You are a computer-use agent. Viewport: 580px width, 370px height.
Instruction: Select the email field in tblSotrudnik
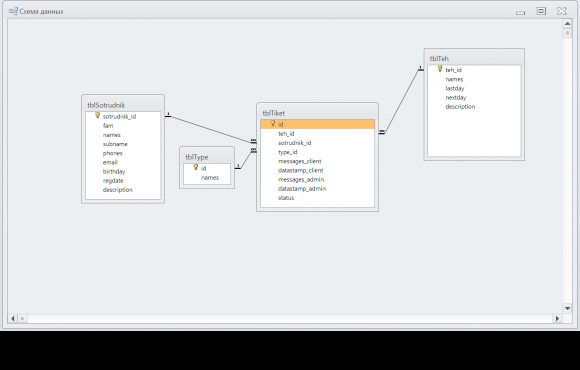[x=123, y=162]
